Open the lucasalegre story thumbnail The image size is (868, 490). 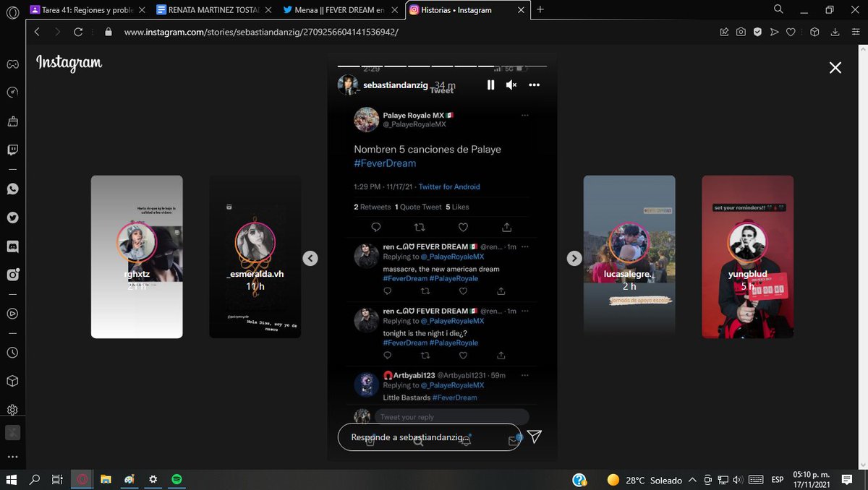click(x=629, y=257)
